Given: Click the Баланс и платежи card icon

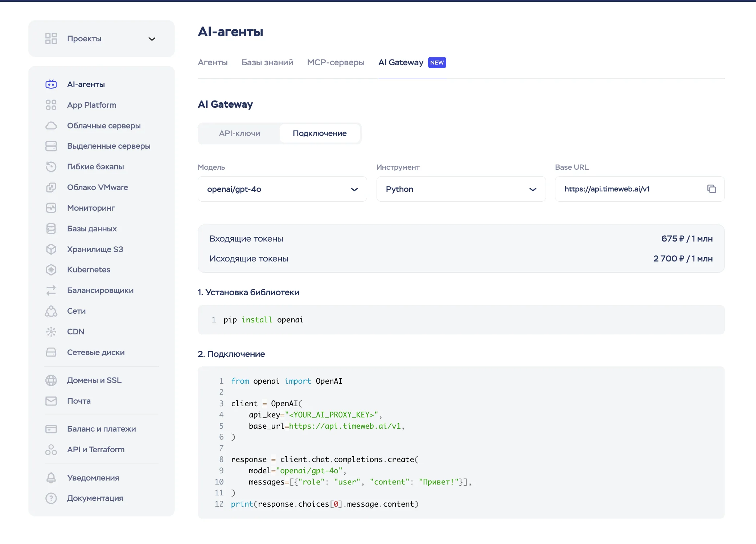Looking at the screenshot, I should 51,429.
